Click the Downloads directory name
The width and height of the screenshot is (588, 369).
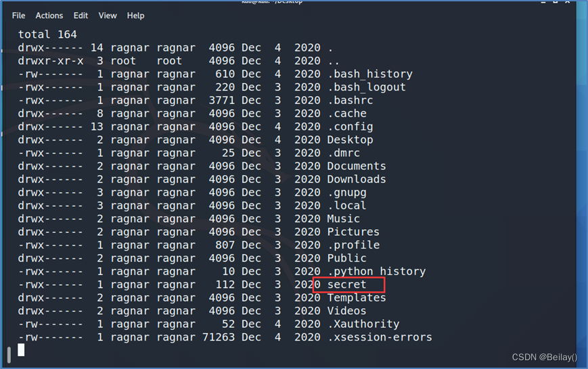point(357,179)
